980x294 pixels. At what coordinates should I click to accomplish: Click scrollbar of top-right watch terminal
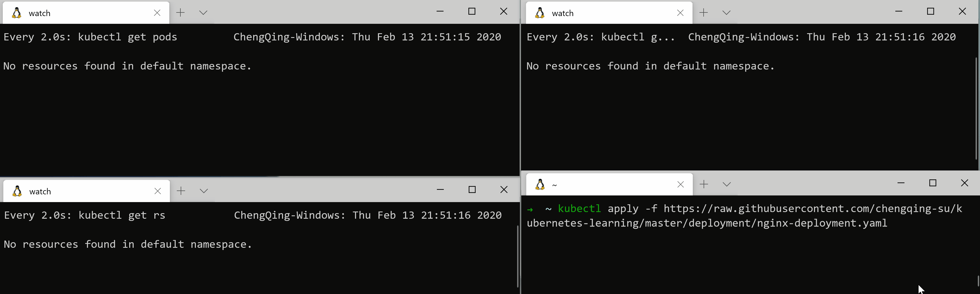pos(976,107)
